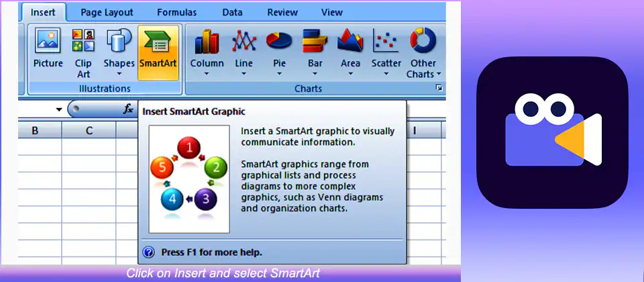This screenshot has height=282, width=644.
Task: Click the 'Illustrations' group label
Action: pos(105,89)
